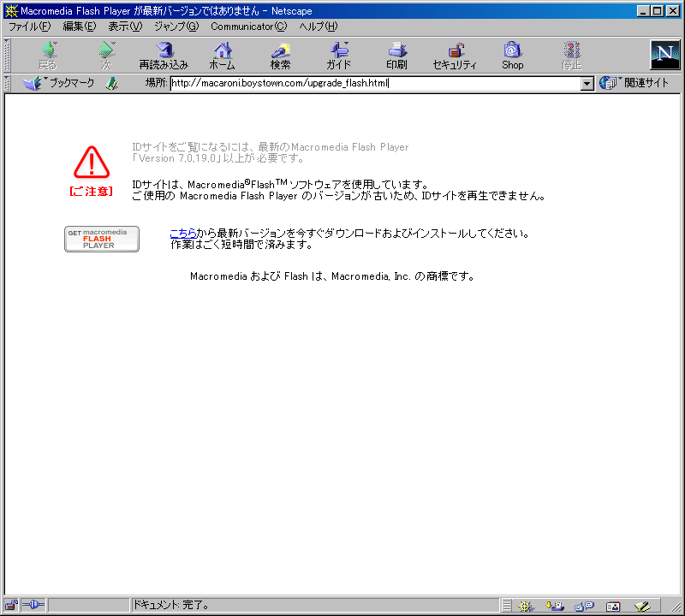Click the component bar grip handle
Image resolution: width=685 pixels, height=616 pixels.
(506, 606)
